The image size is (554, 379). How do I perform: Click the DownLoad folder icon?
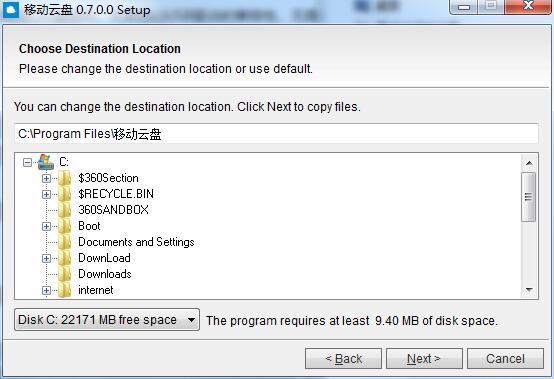coord(64,258)
